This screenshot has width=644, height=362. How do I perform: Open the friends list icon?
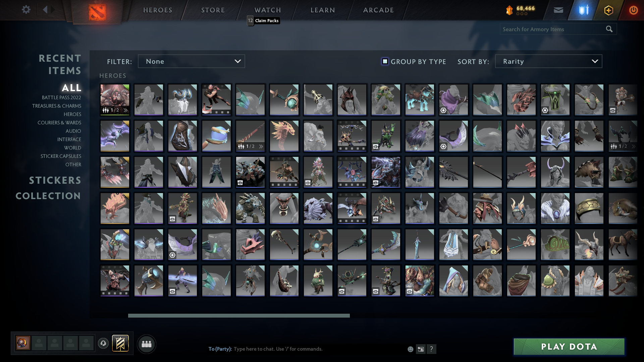(146, 344)
